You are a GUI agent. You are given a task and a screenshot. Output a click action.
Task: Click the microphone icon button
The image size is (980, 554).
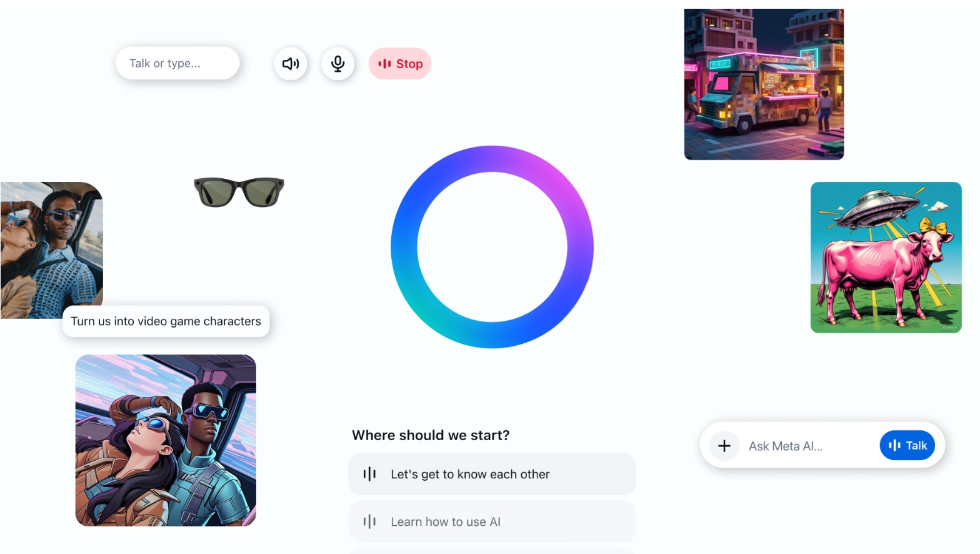[x=338, y=64]
